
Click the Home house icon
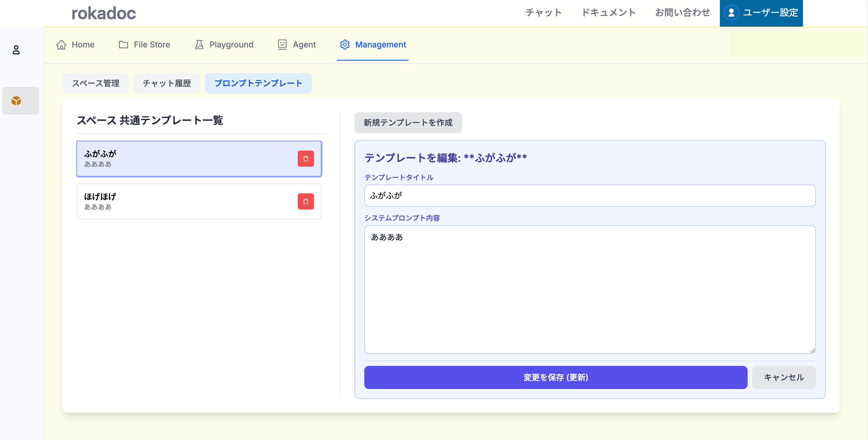click(61, 45)
